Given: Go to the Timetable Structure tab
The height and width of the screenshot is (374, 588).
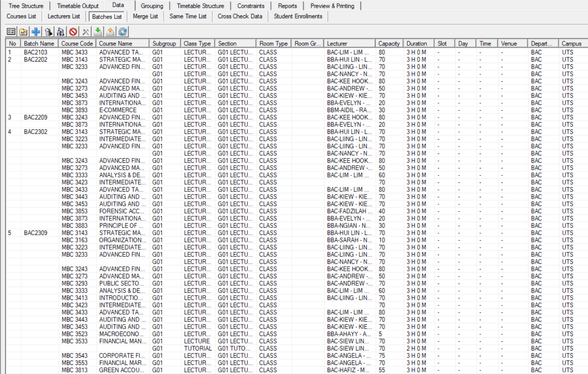Looking at the screenshot, I should tap(200, 6).
